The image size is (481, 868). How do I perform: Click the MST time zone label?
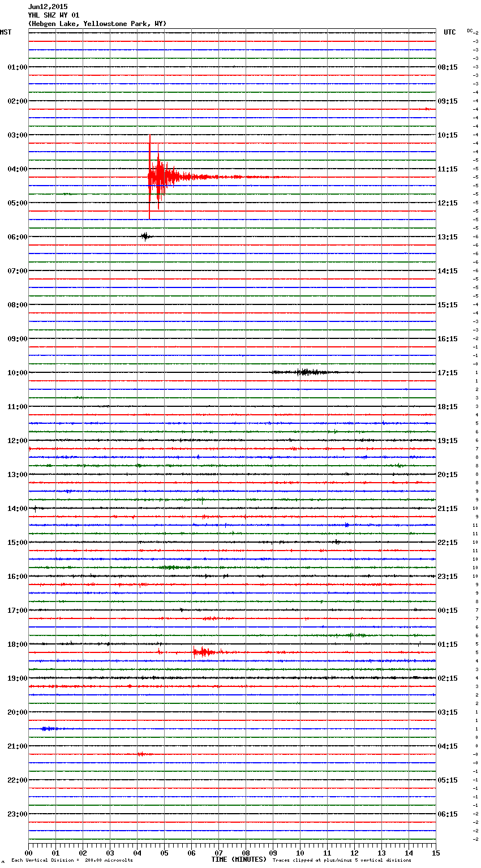click(x=6, y=32)
